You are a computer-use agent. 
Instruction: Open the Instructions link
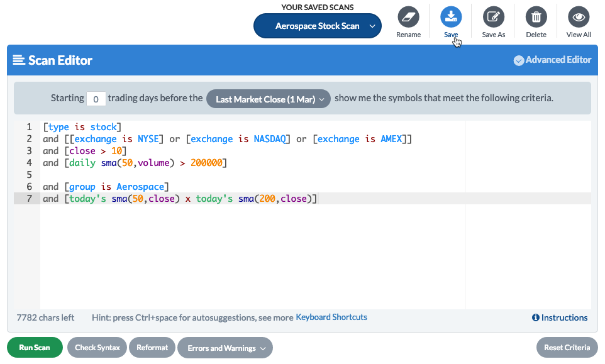[564, 318]
